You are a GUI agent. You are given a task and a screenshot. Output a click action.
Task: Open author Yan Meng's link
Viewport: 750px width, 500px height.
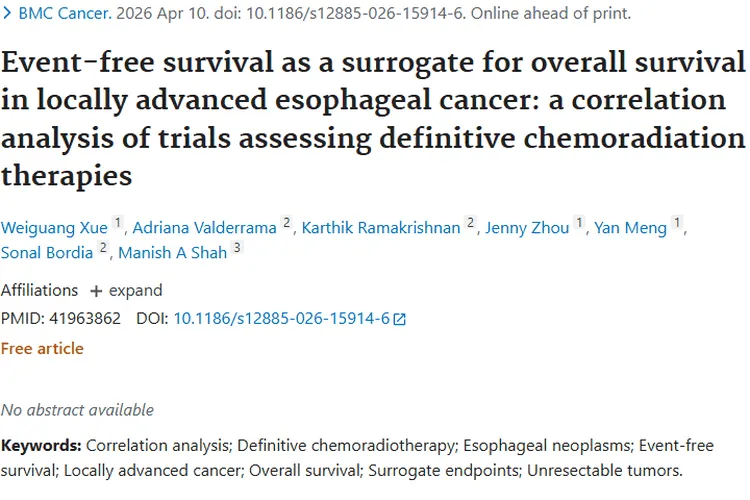coord(630,228)
